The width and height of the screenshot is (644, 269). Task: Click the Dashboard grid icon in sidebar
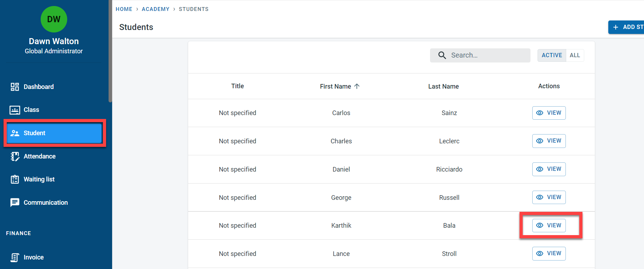[14, 87]
